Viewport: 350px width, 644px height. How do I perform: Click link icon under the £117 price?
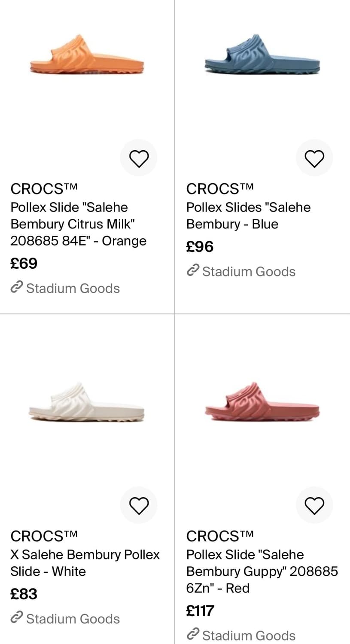(x=193, y=634)
